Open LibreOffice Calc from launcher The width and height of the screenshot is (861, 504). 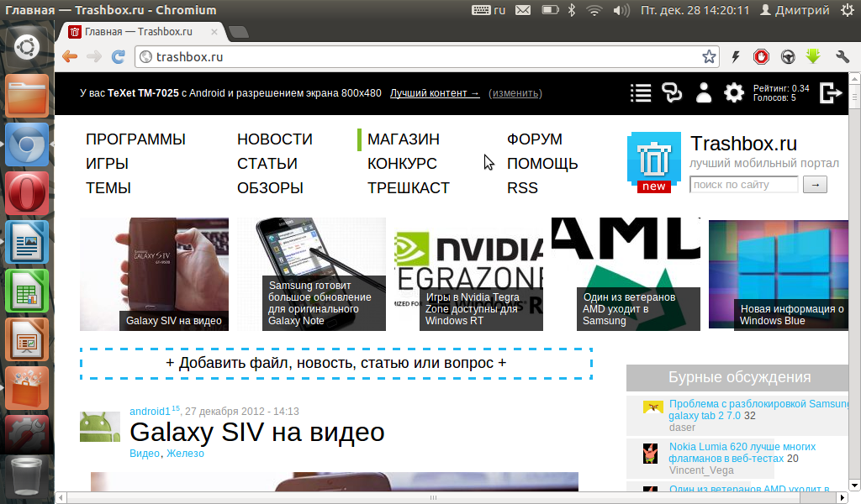click(27, 291)
